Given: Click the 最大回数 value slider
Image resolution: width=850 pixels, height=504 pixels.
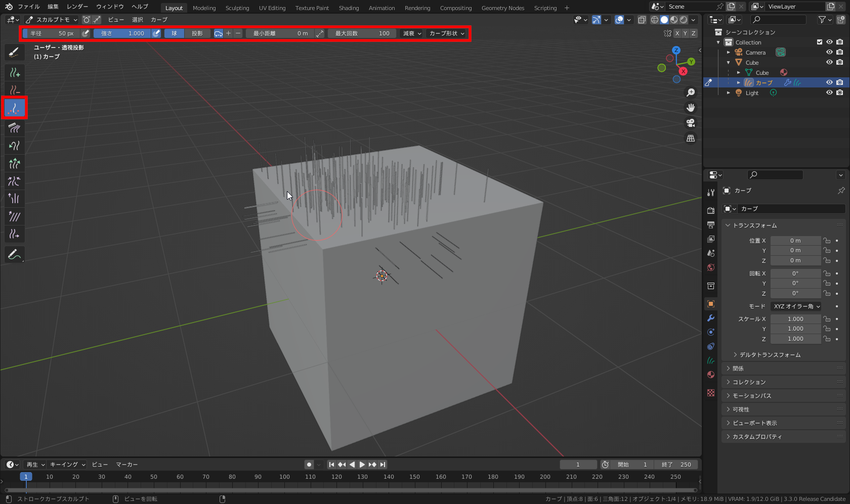Looking at the screenshot, I should pyautogui.click(x=362, y=33).
